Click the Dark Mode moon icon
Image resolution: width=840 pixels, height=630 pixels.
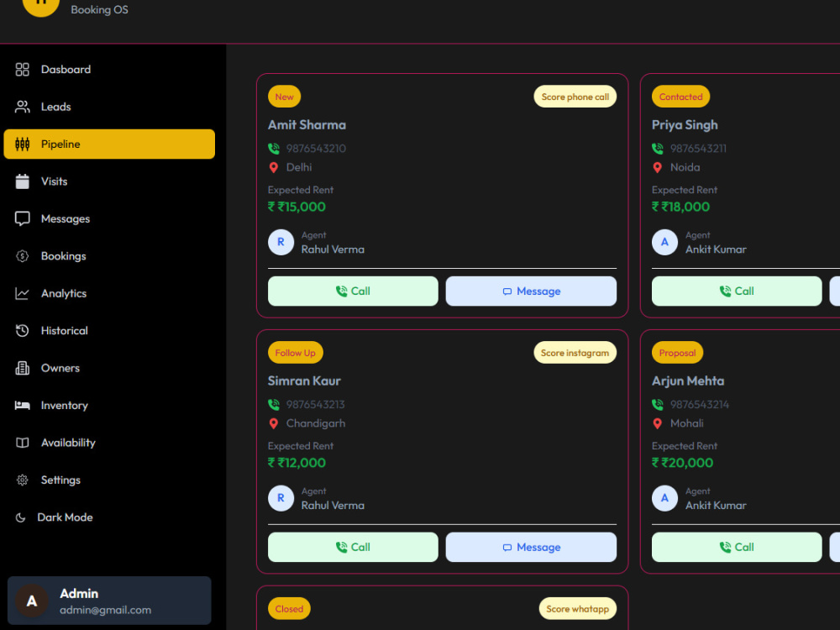[x=20, y=517]
